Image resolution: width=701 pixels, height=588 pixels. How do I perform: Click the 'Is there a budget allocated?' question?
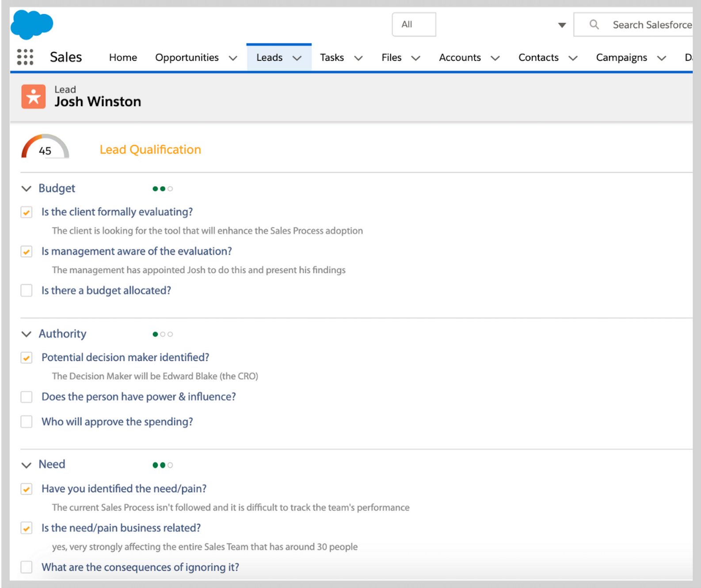(106, 290)
